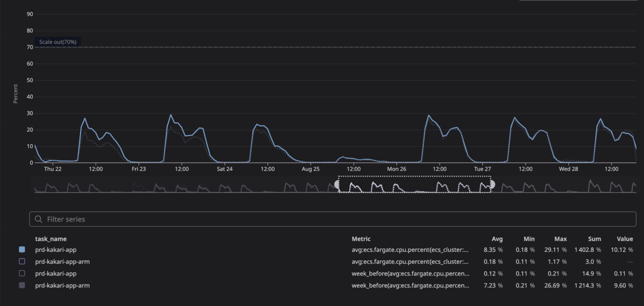644x306 pixels.
Task: Grab the left handle of timeline range selector
Action: click(x=338, y=184)
